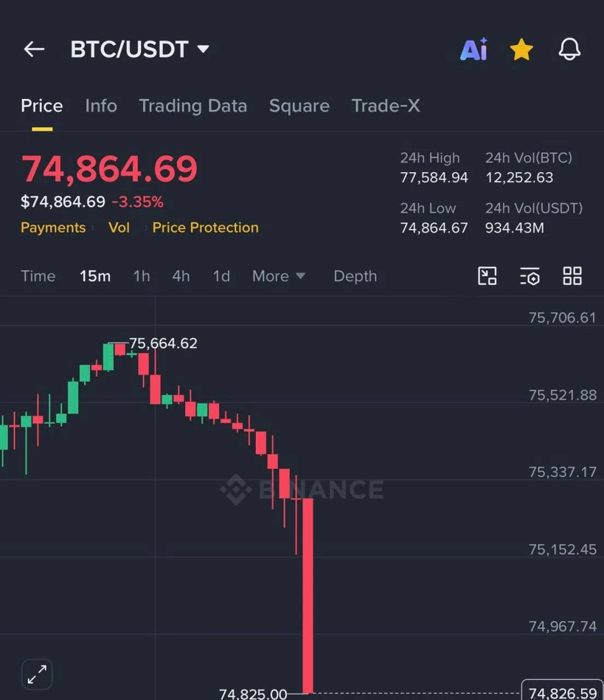
Task: Open the Price Protection link
Action: pos(206,227)
